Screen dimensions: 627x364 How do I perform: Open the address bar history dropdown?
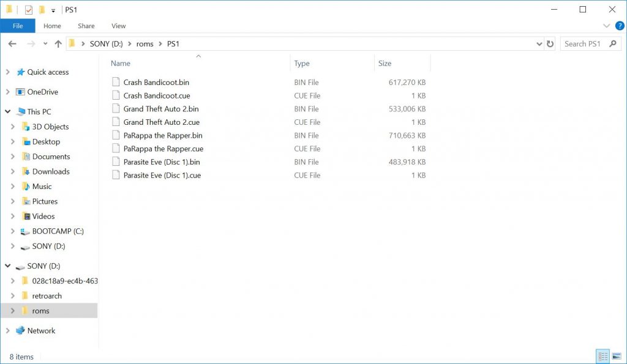(539, 44)
